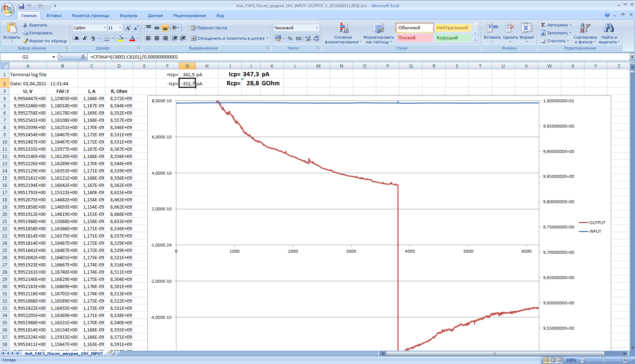Click the Undo arrow icon
The height and width of the screenshot is (364, 635).
tap(29, 6)
